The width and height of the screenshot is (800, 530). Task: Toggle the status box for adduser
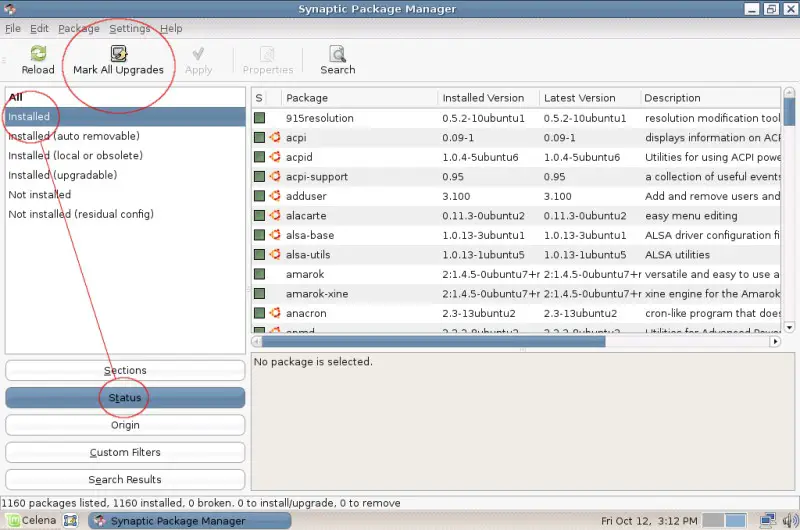[x=259, y=195]
